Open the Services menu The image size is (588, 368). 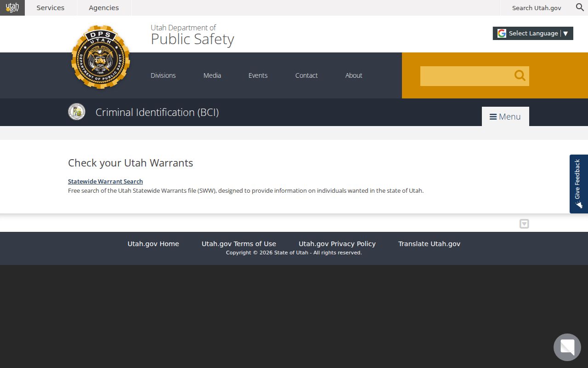tap(51, 8)
